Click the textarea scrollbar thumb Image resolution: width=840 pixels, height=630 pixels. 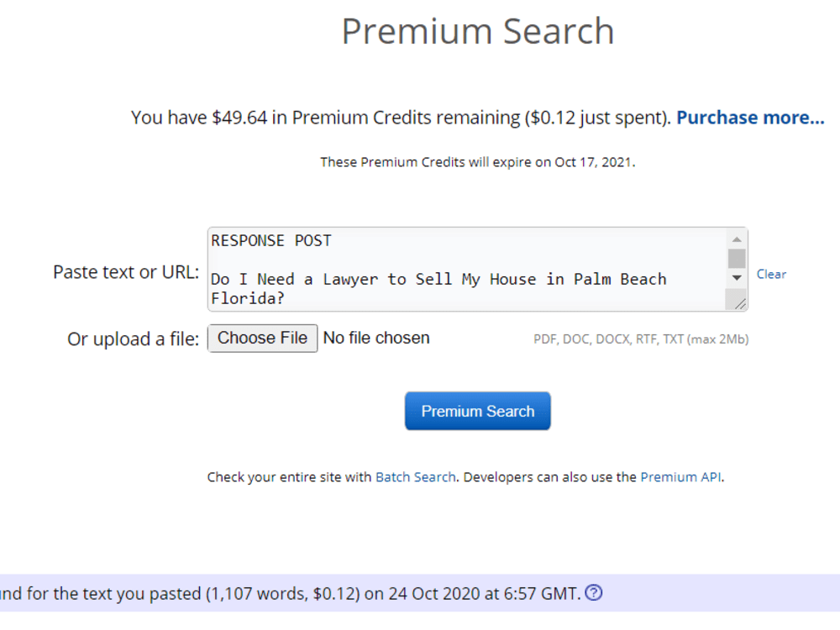pos(737,259)
